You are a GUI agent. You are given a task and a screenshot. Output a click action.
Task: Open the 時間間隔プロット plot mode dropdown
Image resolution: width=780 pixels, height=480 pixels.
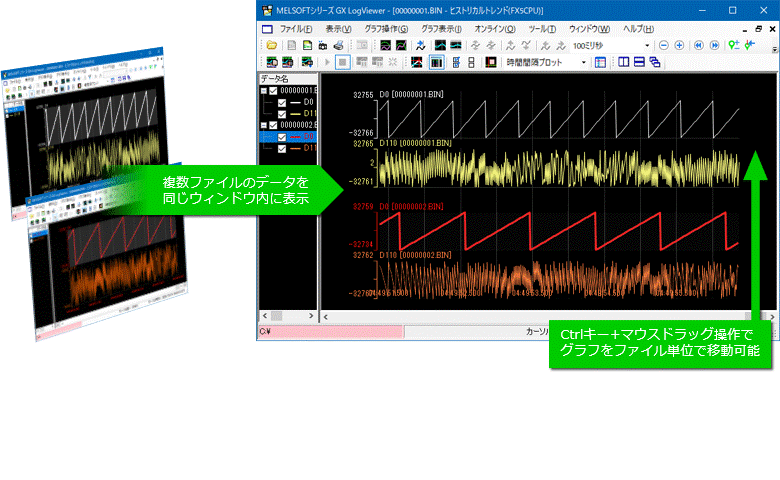583,62
